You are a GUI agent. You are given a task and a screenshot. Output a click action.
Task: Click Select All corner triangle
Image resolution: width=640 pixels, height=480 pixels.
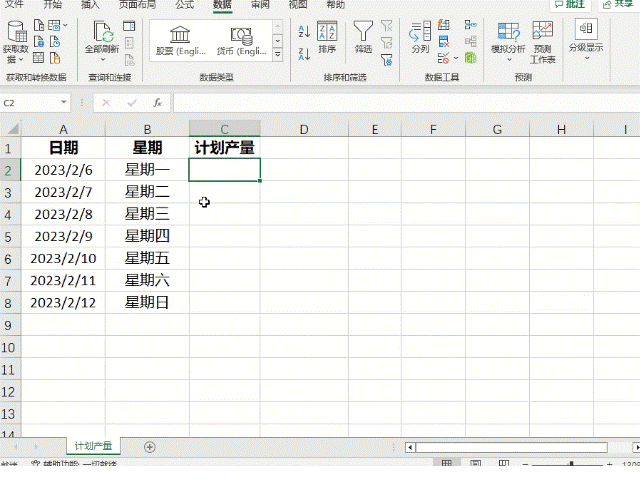pos(13,129)
